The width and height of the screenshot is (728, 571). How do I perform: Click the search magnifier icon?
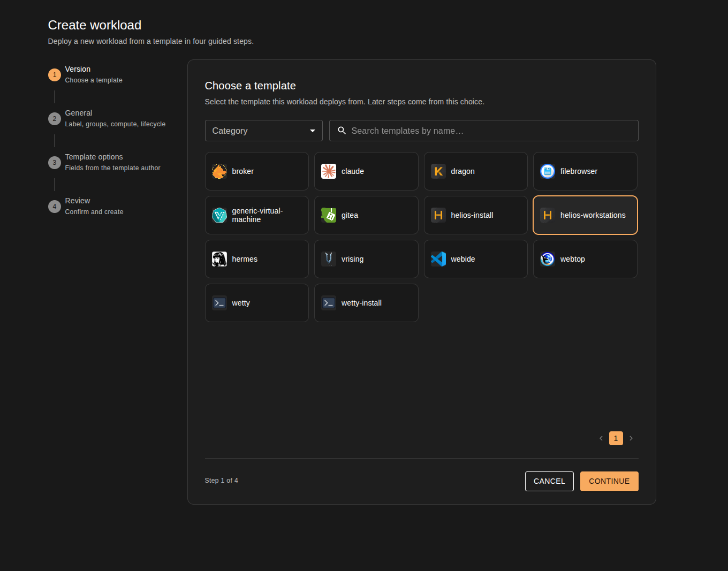coord(342,131)
